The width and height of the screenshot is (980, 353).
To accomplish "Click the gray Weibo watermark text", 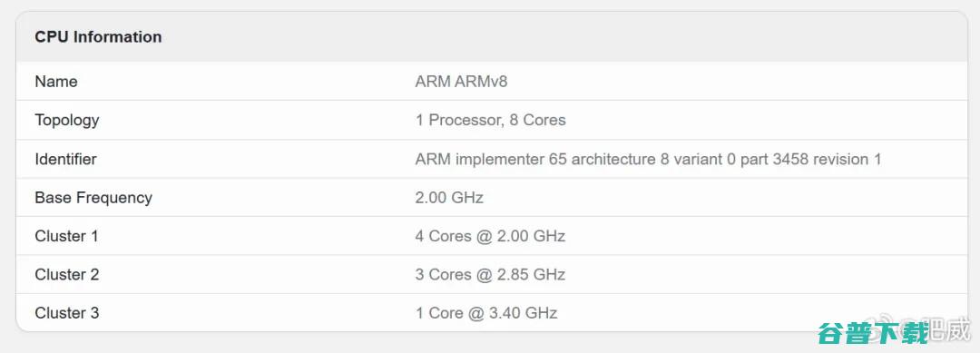I will (950, 329).
